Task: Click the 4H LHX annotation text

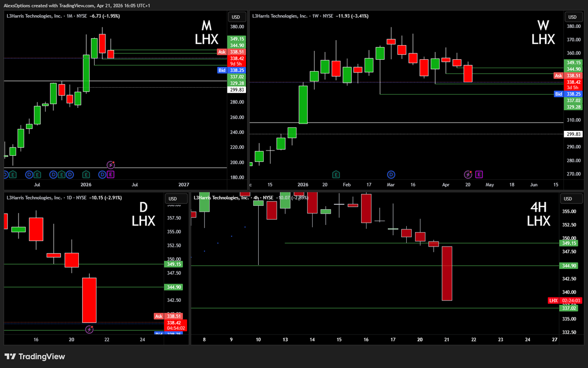Action: coord(538,214)
